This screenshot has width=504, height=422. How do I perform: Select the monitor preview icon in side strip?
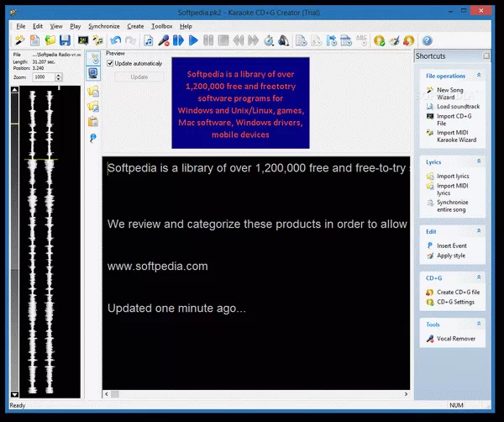click(x=93, y=73)
